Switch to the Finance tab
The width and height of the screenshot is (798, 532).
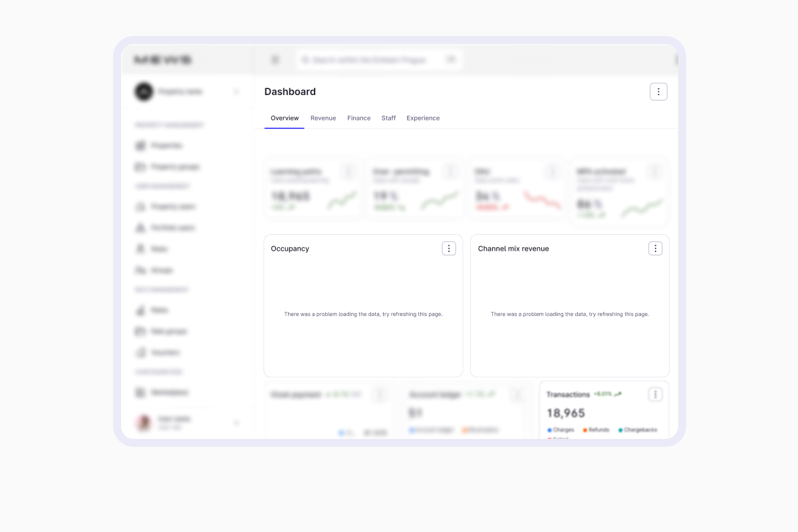pyautogui.click(x=358, y=118)
